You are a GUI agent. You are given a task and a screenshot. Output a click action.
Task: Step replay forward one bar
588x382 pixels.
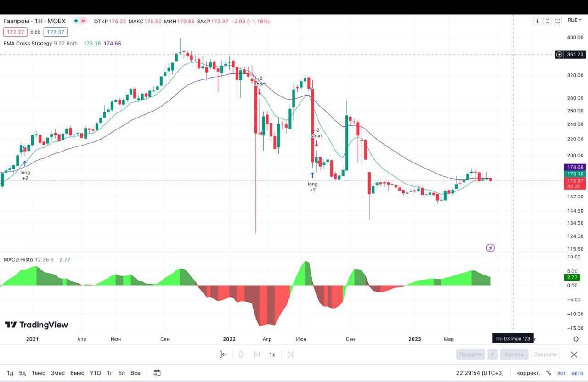click(x=257, y=354)
